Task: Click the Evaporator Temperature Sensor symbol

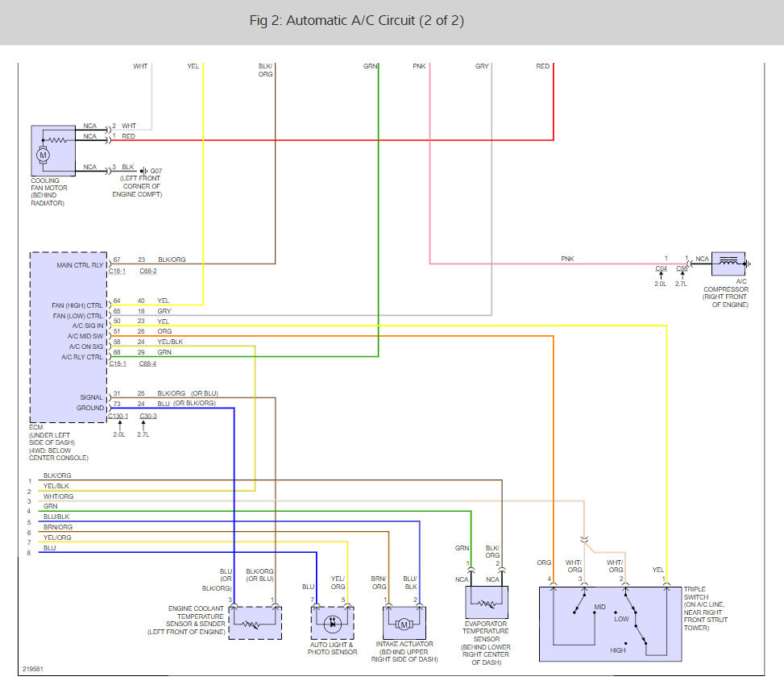Action: pyautogui.click(x=487, y=602)
